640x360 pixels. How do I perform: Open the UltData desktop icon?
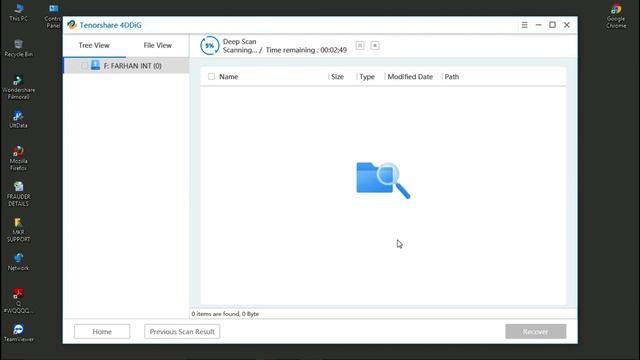point(18,119)
